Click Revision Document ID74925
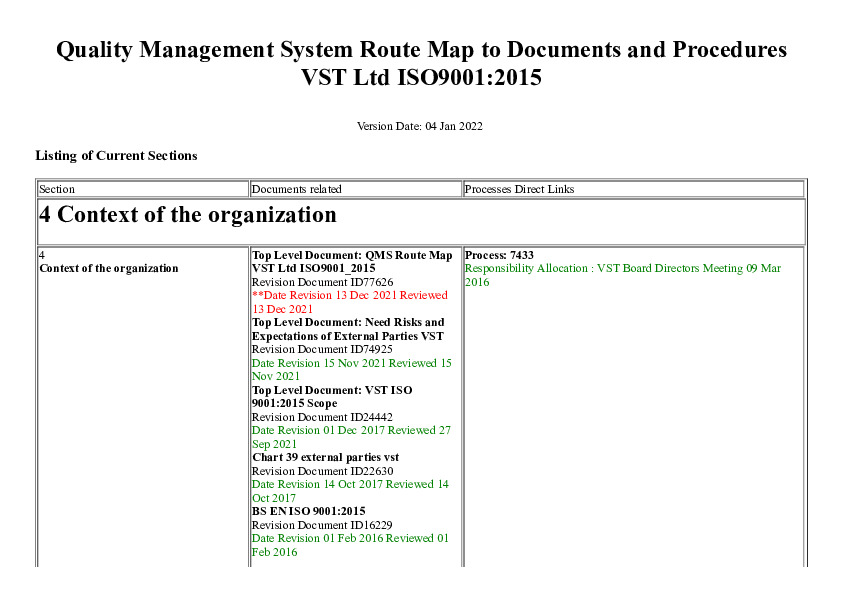 (x=322, y=350)
